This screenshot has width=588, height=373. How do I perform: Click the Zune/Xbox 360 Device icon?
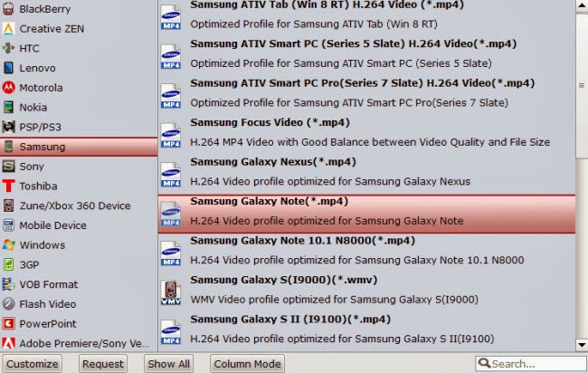8,206
